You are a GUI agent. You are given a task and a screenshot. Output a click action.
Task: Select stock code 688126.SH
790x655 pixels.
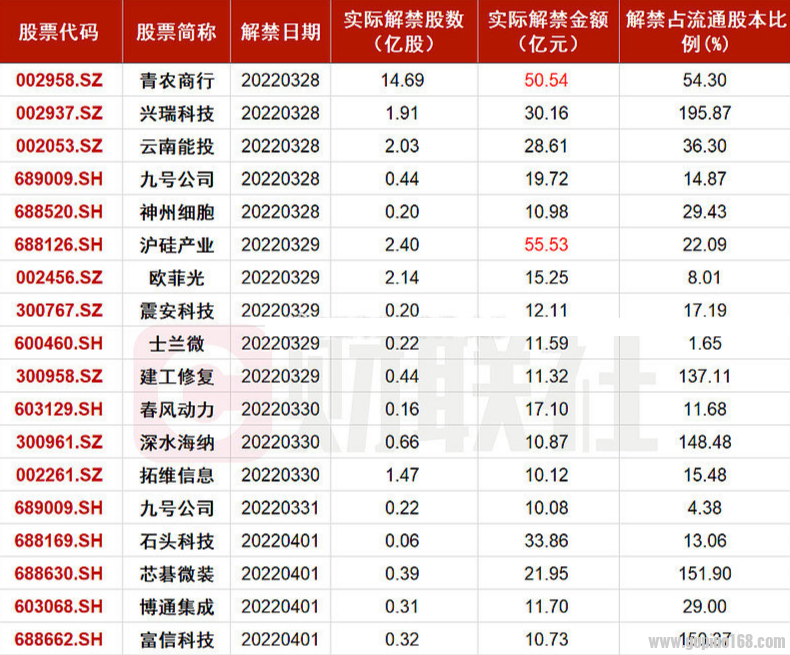59,245
